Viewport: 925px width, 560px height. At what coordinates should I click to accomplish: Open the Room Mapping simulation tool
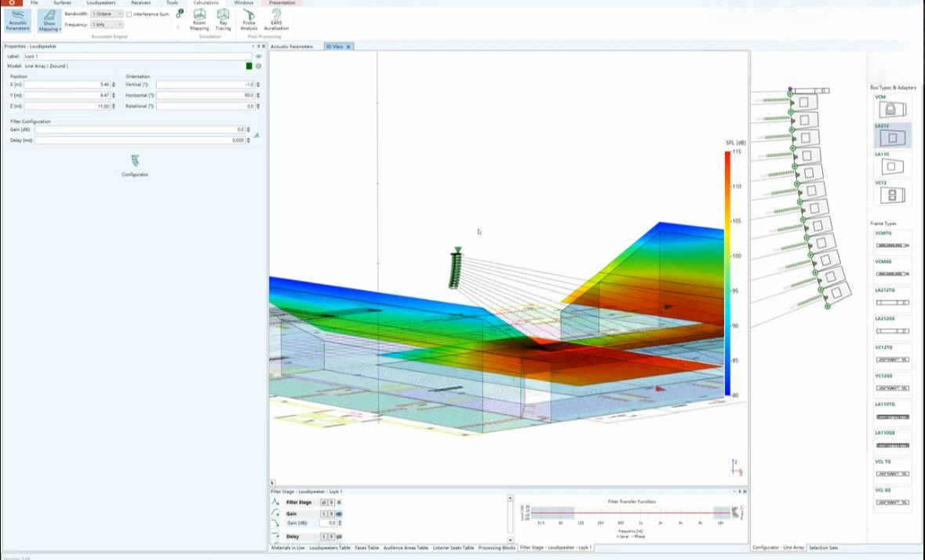[199, 20]
